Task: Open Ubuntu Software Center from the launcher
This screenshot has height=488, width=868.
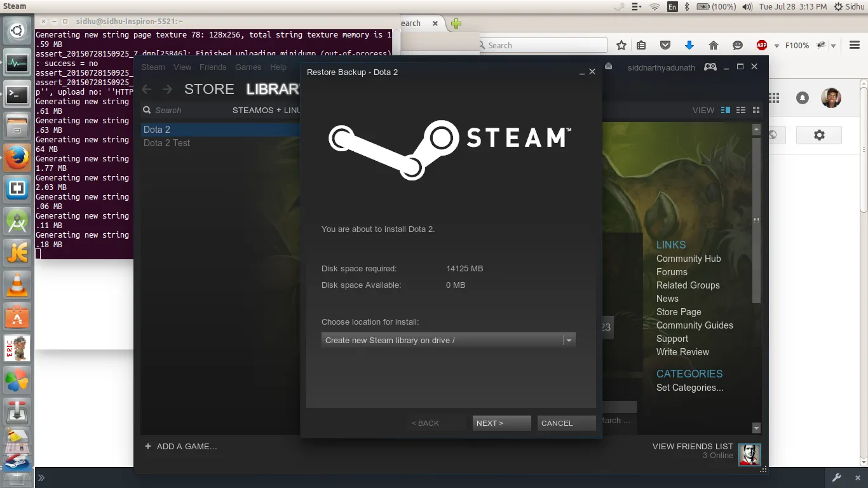Action: (17, 316)
